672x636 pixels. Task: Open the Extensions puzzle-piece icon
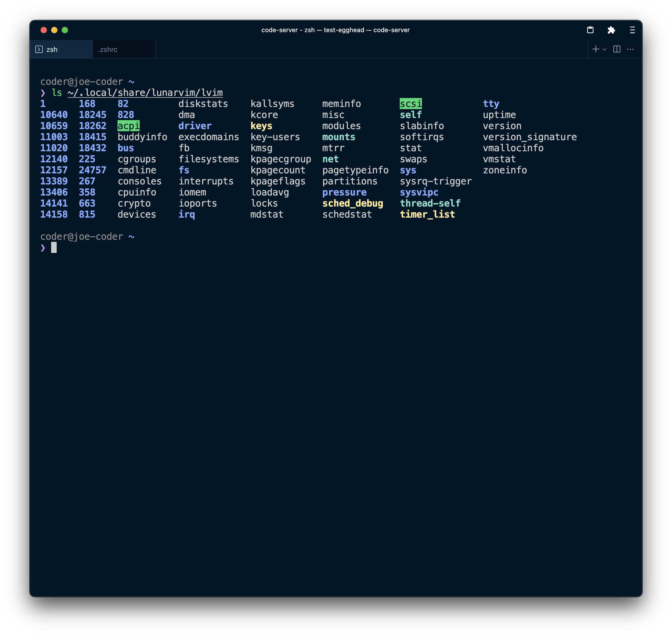click(611, 30)
